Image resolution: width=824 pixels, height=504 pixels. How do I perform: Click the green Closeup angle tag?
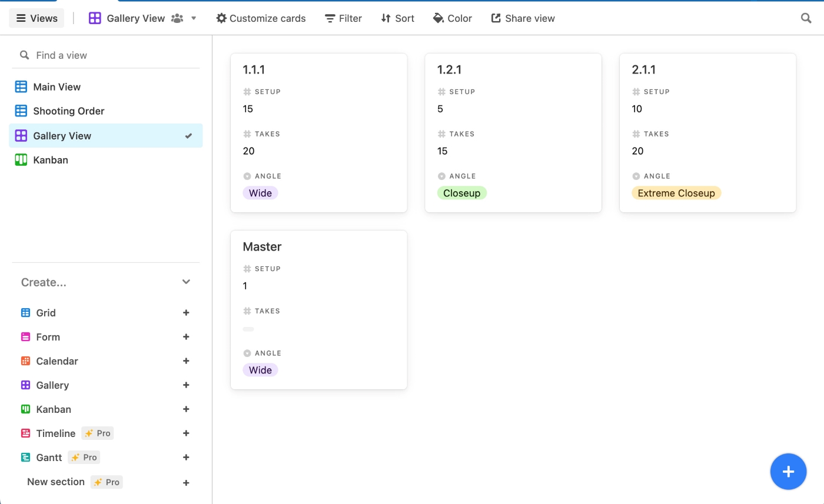coord(462,193)
